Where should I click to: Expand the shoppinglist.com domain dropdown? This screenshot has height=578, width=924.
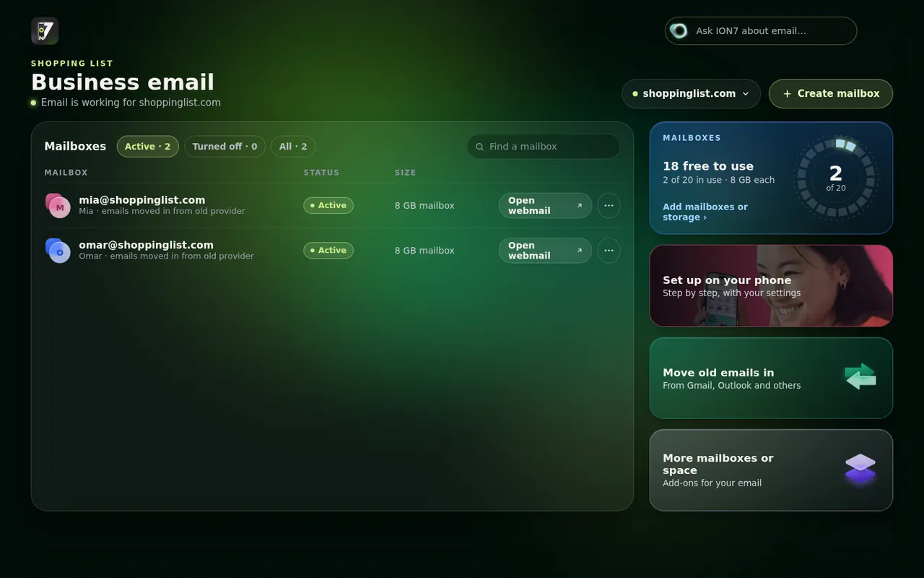click(691, 94)
